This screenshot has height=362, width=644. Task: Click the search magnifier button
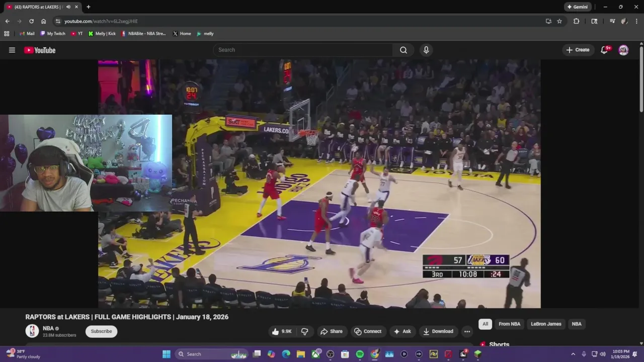(404, 50)
